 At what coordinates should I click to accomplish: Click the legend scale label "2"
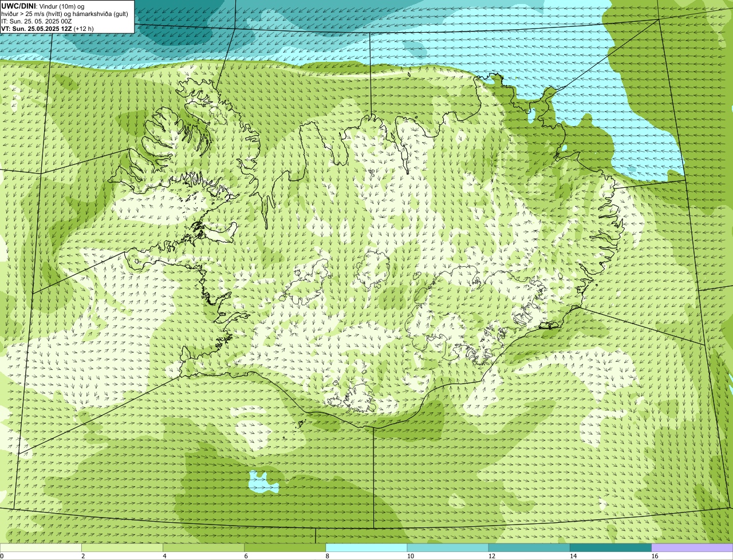83,556
